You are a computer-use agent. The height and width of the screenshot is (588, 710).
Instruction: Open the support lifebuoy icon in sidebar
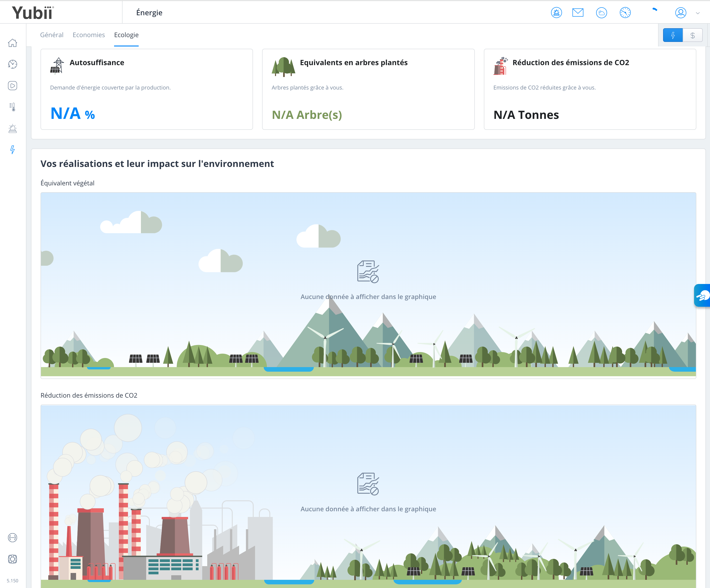13,559
